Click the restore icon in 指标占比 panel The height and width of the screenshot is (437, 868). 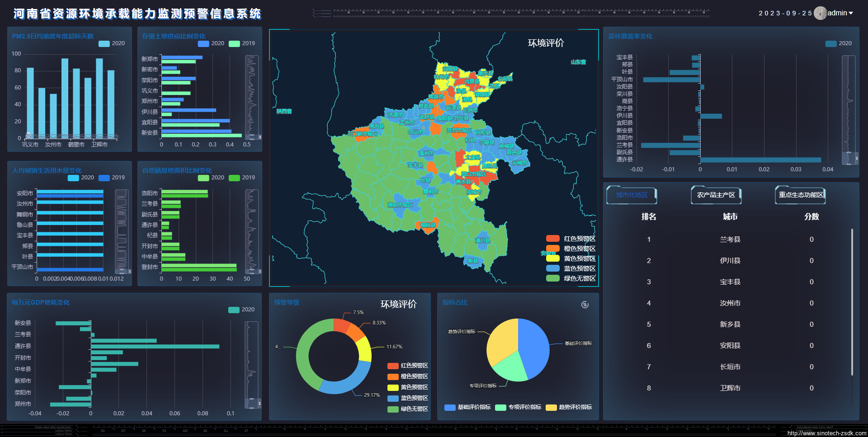pyautogui.click(x=585, y=305)
